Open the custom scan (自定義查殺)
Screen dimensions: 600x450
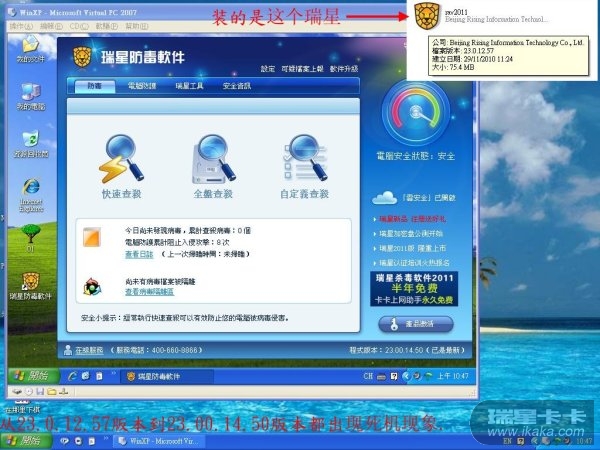pyautogui.click(x=305, y=166)
